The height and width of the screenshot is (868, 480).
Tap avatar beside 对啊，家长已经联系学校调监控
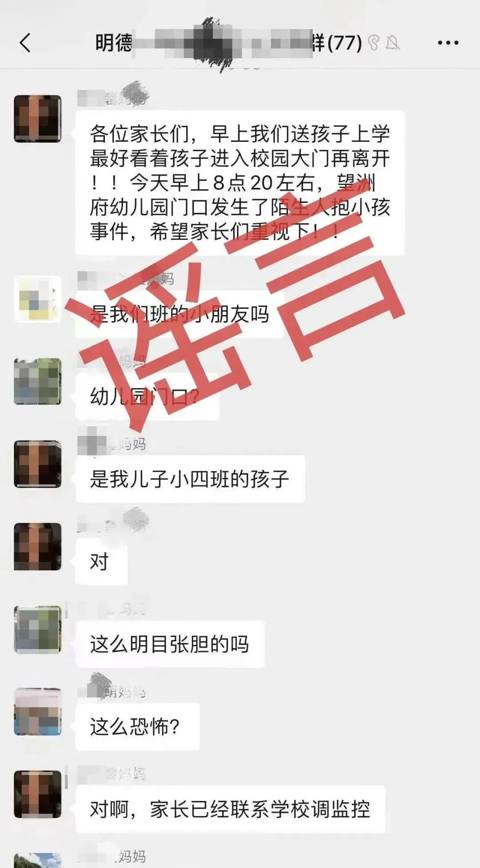click(38, 794)
